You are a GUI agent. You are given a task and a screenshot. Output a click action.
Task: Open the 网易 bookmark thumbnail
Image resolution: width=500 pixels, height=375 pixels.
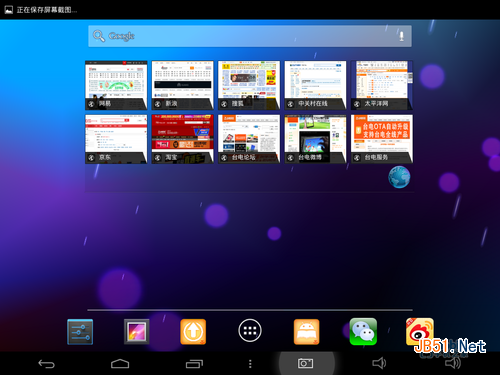(116, 85)
